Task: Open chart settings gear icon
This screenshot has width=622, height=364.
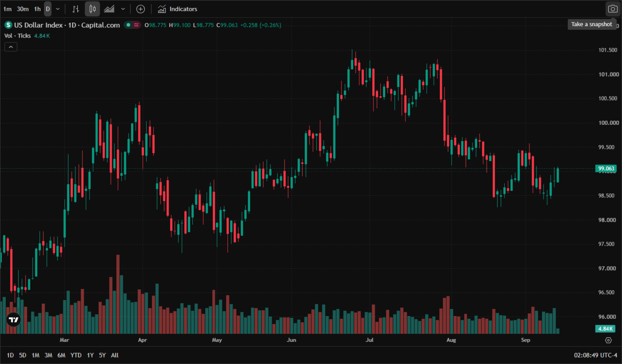Action: pyautogui.click(x=608, y=340)
